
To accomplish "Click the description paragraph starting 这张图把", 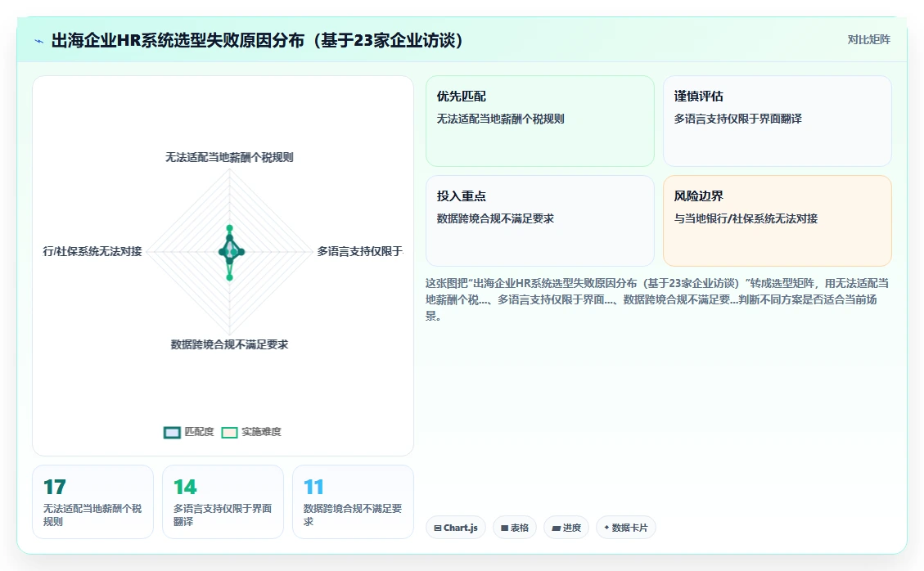I will click(x=657, y=299).
